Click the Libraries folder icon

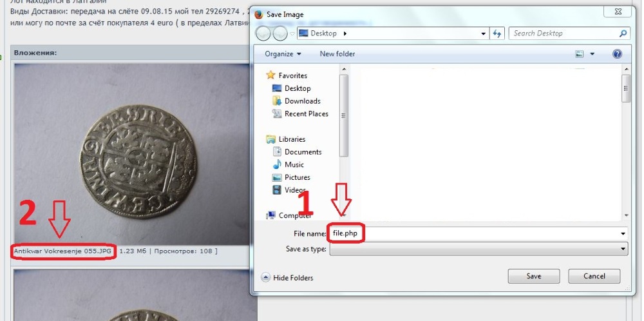(x=270, y=139)
